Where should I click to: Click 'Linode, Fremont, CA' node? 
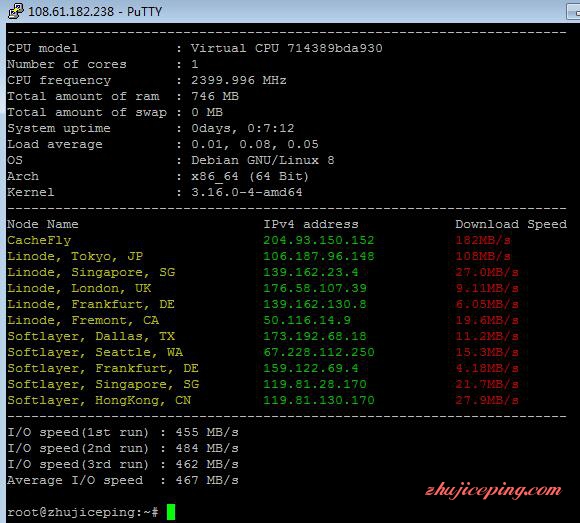click(83, 320)
